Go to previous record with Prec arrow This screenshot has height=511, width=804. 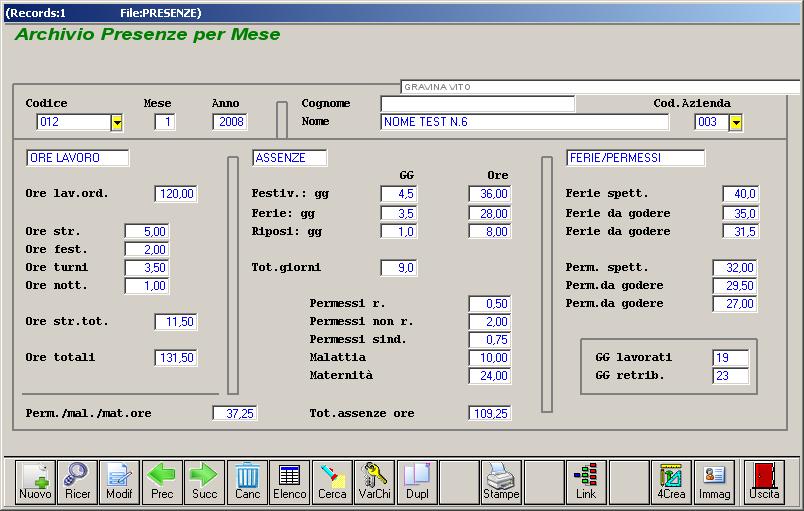click(162, 482)
